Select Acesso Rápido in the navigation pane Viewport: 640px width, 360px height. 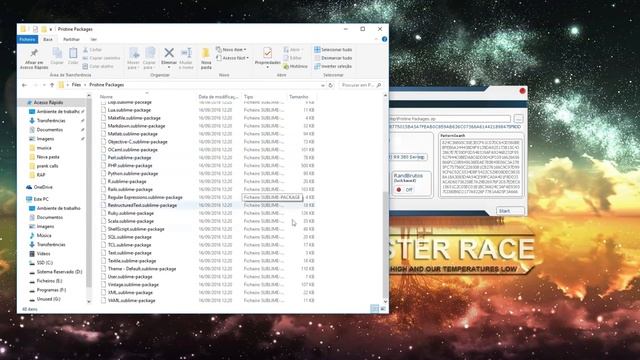[x=48, y=102]
